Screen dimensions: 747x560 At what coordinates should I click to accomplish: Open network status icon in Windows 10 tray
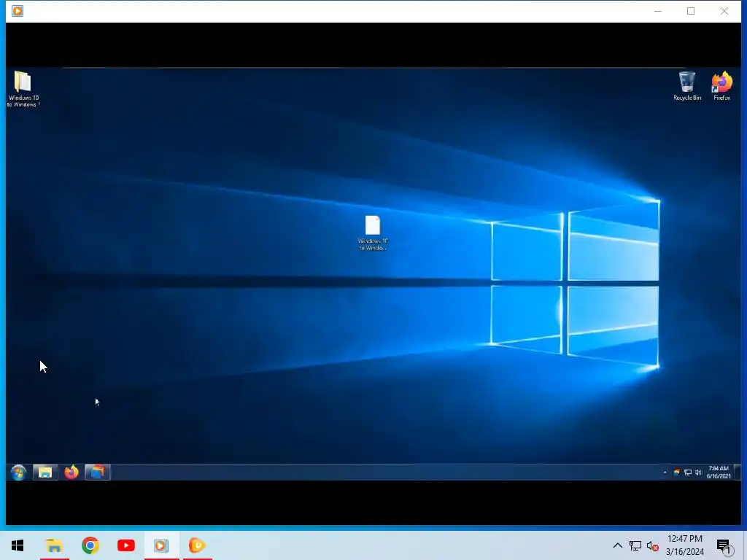pyautogui.click(x=635, y=545)
